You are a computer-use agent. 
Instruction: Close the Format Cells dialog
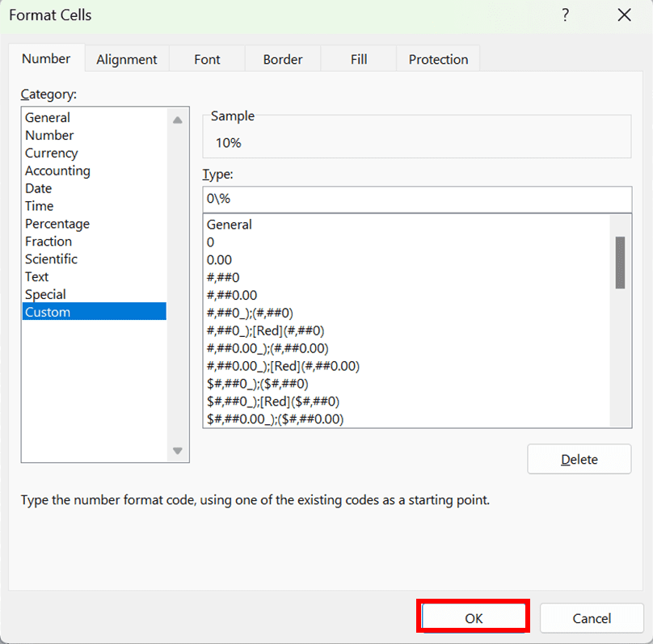click(624, 15)
